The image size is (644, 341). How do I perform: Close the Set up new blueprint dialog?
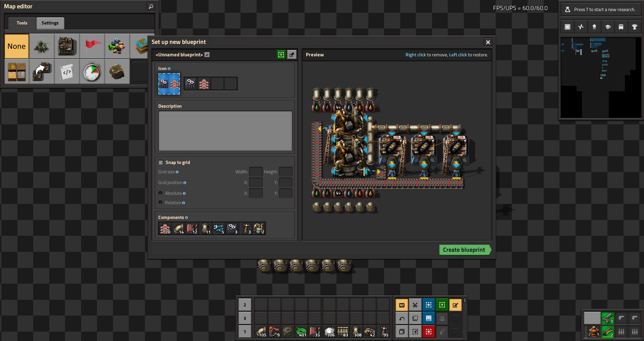point(488,42)
